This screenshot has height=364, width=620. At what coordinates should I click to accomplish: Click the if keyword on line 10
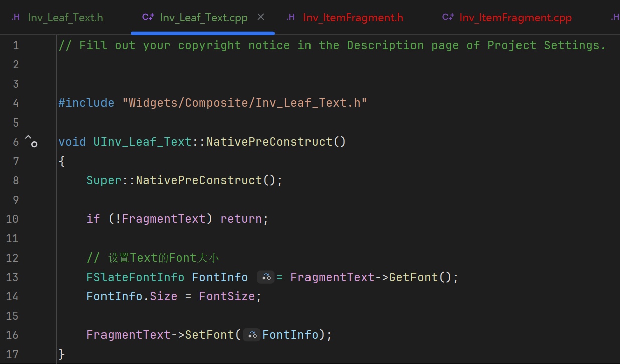tap(94, 219)
